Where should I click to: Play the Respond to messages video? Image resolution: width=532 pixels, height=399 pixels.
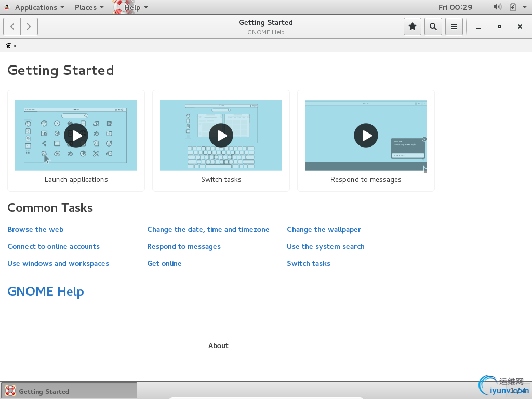click(366, 136)
